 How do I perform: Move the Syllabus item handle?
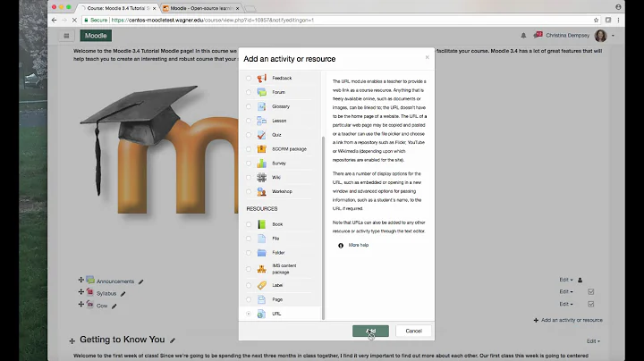click(x=80, y=291)
